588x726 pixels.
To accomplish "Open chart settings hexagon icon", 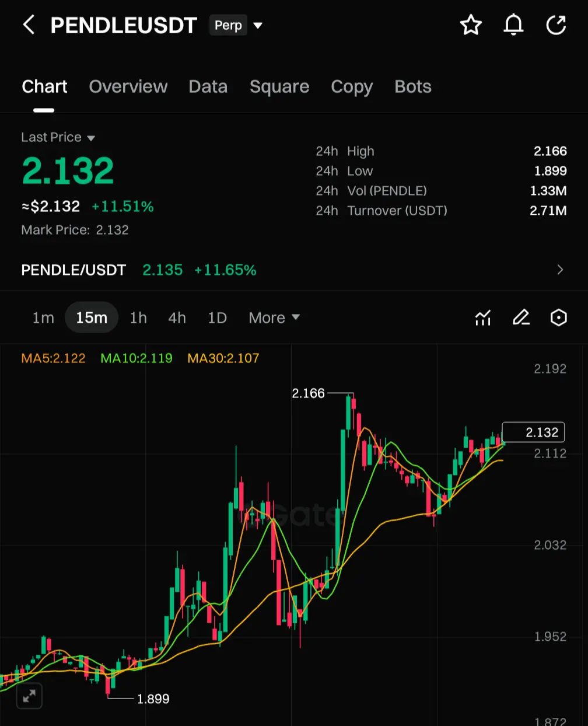I will (559, 317).
